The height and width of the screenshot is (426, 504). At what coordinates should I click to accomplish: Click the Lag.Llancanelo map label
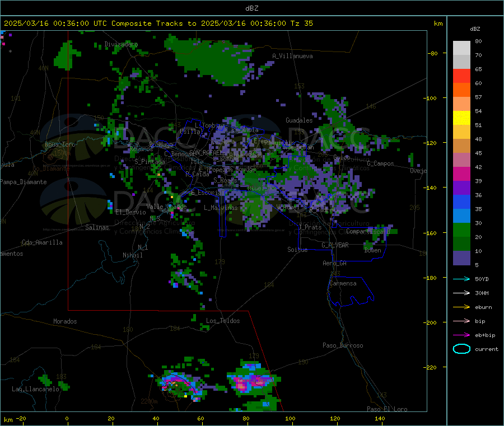coord(35,389)
